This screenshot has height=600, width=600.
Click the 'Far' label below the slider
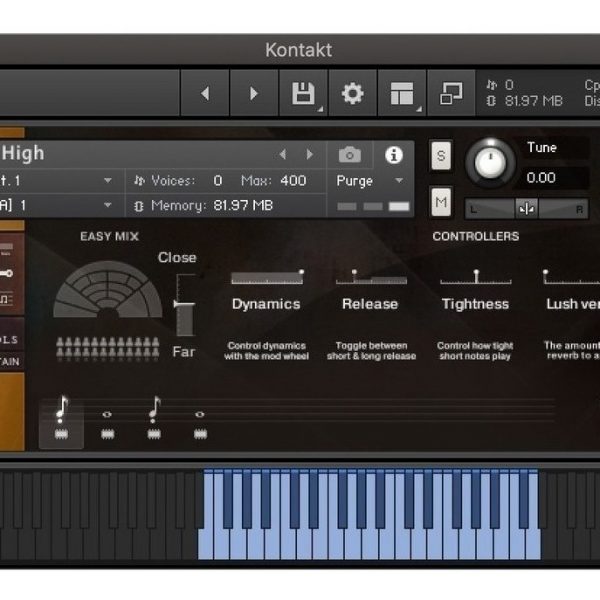click(184, 352)
